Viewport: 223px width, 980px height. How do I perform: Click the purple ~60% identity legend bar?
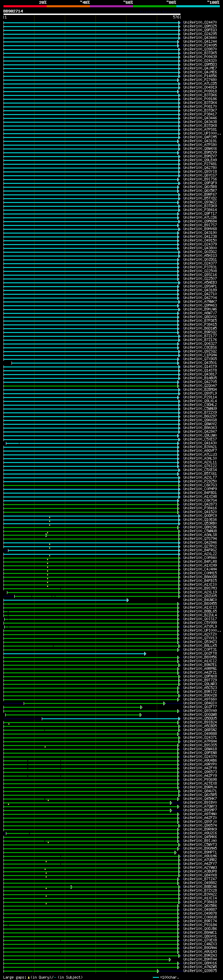tap(111, 6)
